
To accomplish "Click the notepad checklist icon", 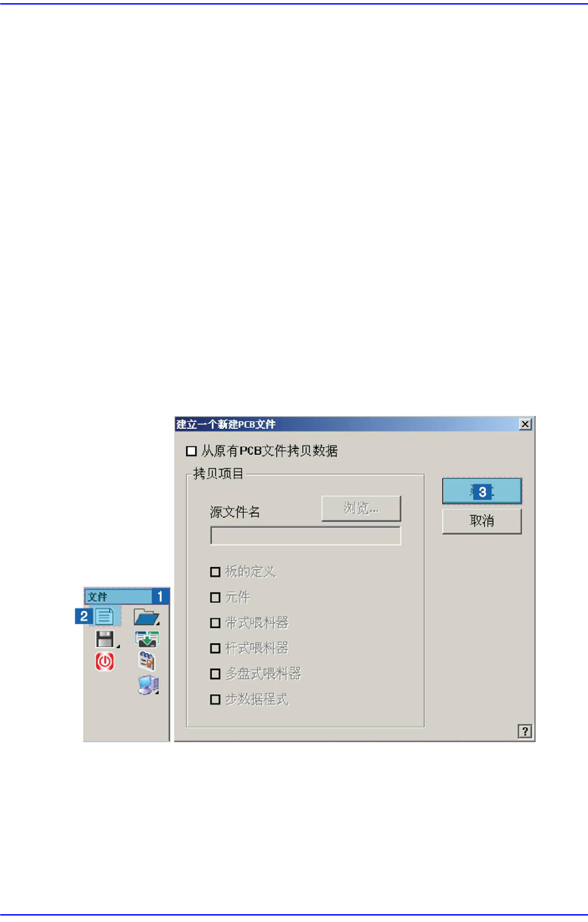I will 147,661.
